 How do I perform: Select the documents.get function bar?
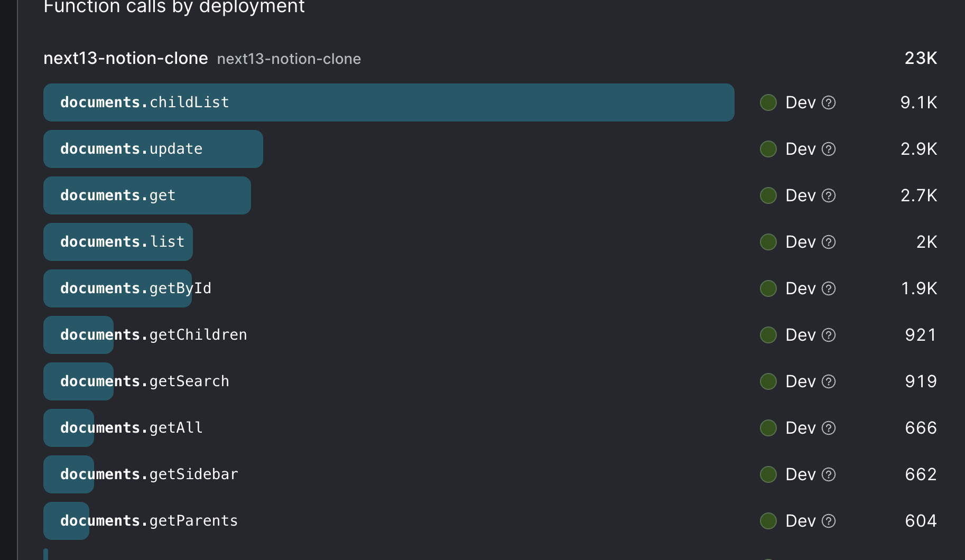[x=147, y=195]
